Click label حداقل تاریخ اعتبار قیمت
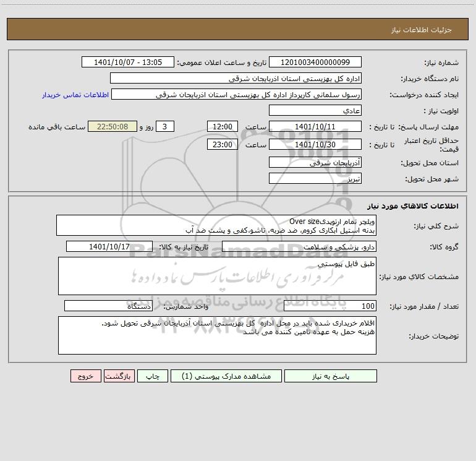 coord(431,145)
